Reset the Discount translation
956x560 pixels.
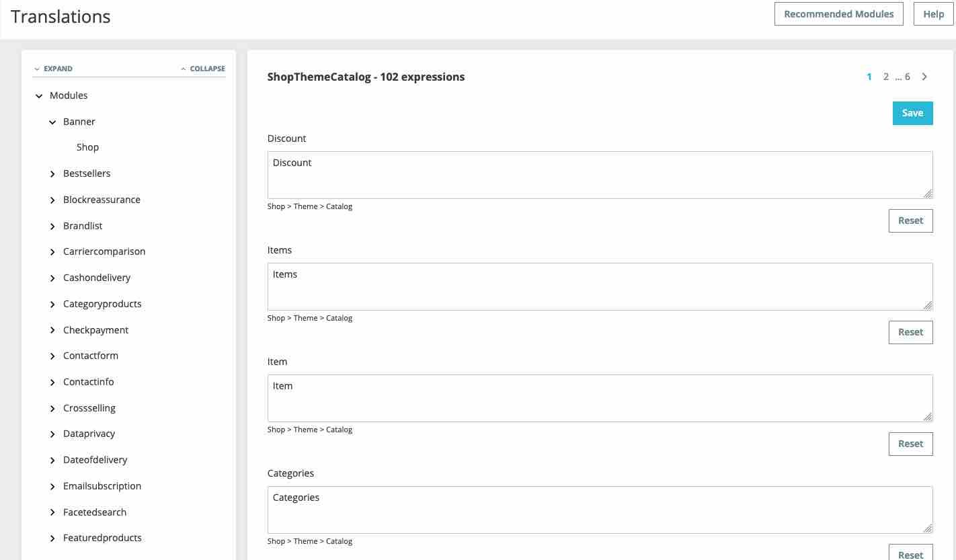[x=910, y=221]
